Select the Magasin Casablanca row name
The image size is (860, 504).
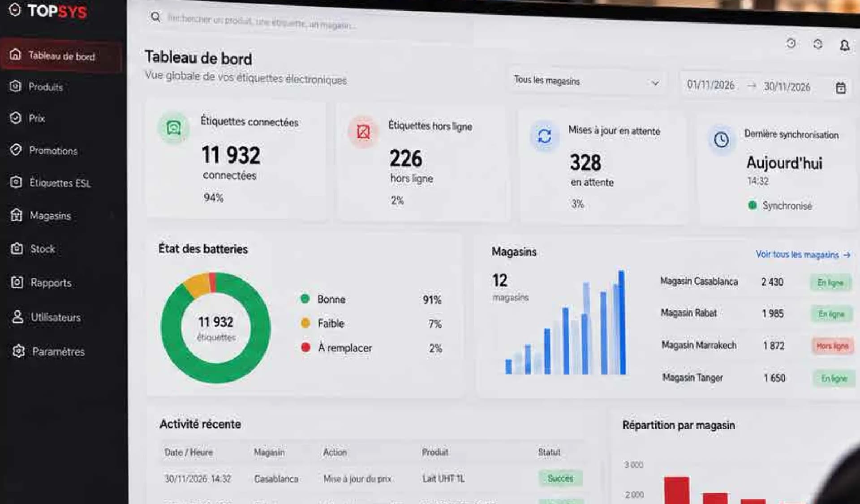[x=699, y=282]
